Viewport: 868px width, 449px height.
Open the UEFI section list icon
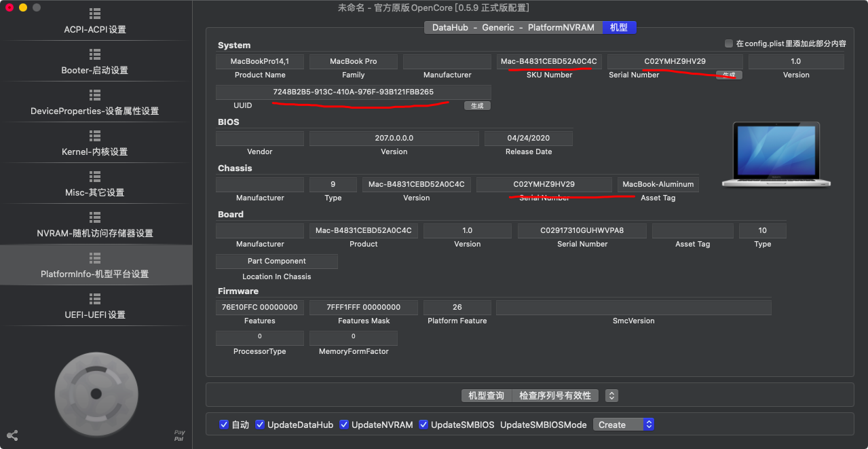click(x=95, y=299)
